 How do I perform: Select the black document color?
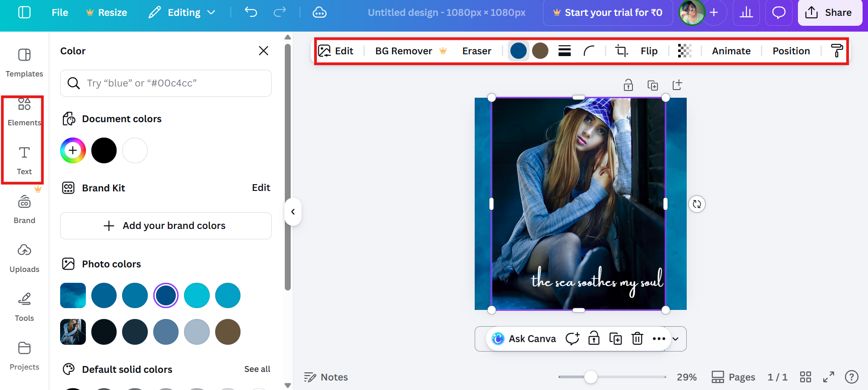[x=104, y=151]
